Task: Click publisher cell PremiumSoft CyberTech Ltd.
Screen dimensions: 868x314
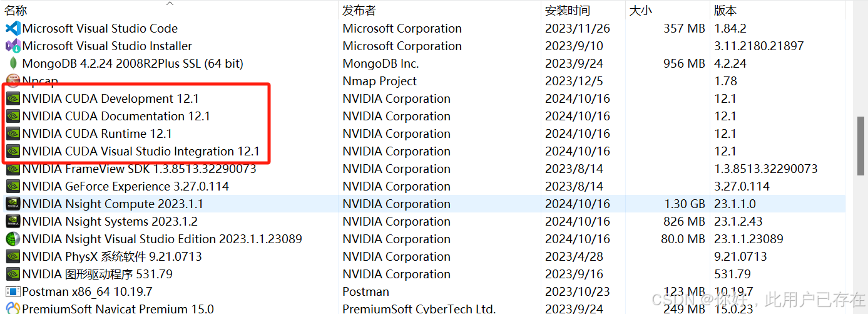Action: coord(419,308)
